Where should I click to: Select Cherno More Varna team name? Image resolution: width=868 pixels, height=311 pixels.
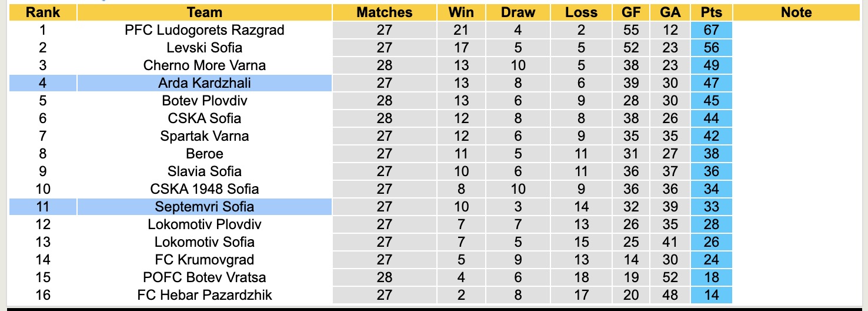(205, 65)
